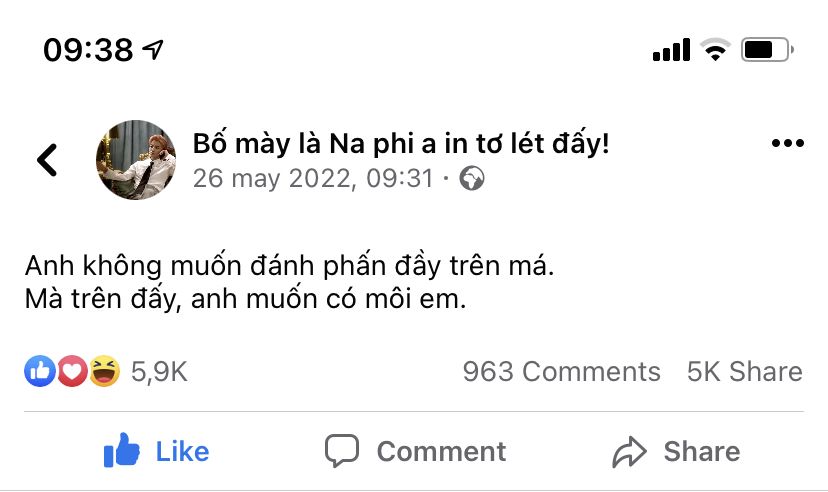
Task: View the 5K Share count
Action: (x=744, y=372)
